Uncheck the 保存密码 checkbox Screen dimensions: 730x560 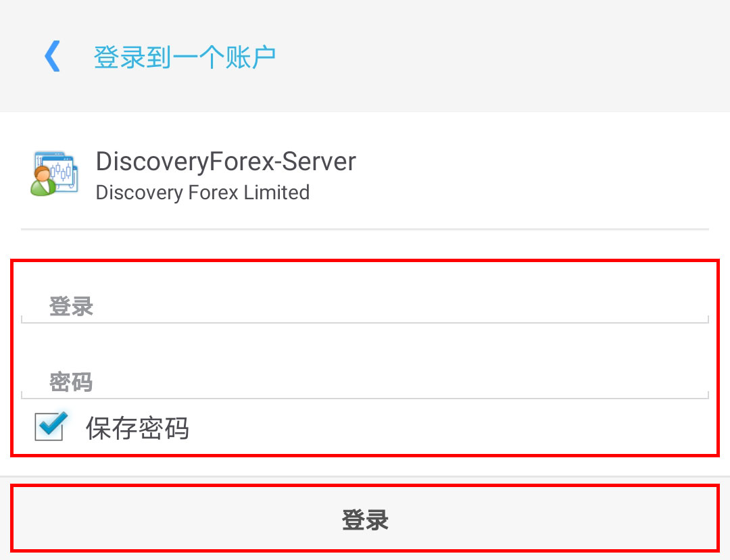pyautogui.click(x=51, y=426)
